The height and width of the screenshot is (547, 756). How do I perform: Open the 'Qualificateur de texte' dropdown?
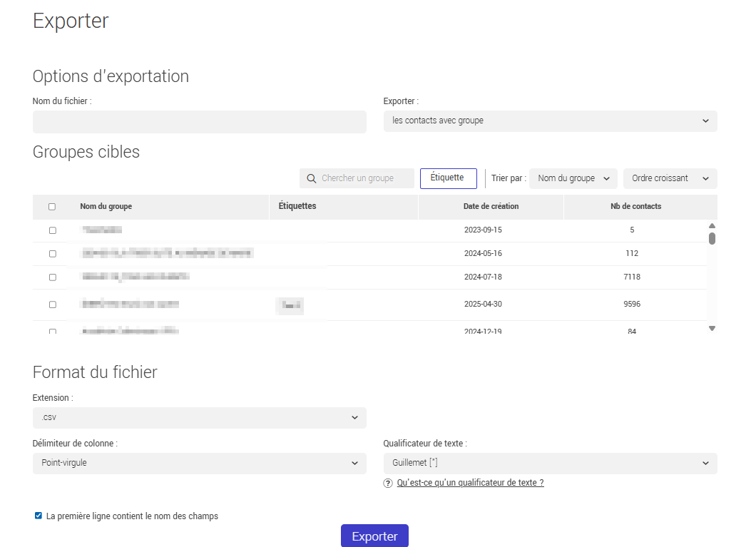click(x=550, y=463)
